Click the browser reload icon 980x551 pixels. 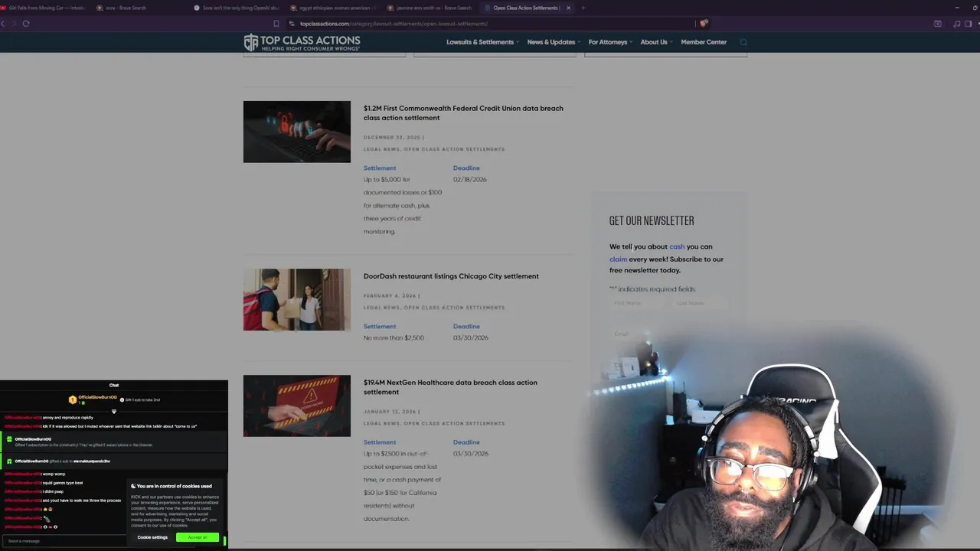26,24
